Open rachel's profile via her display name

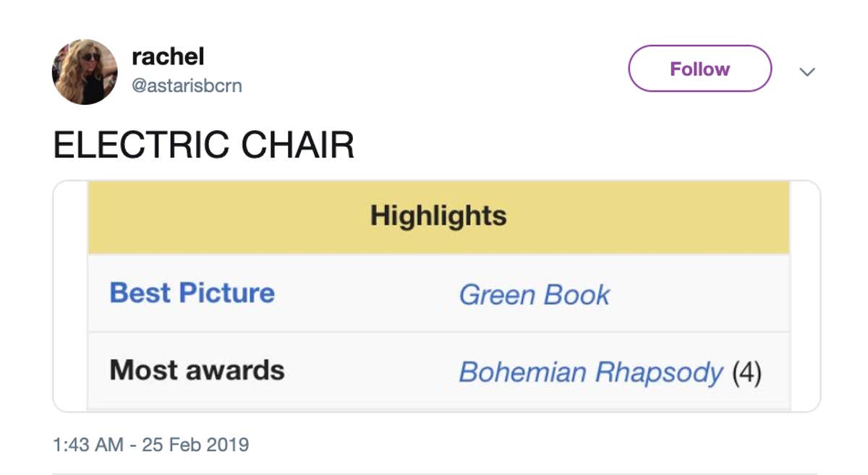coord(168,56)
